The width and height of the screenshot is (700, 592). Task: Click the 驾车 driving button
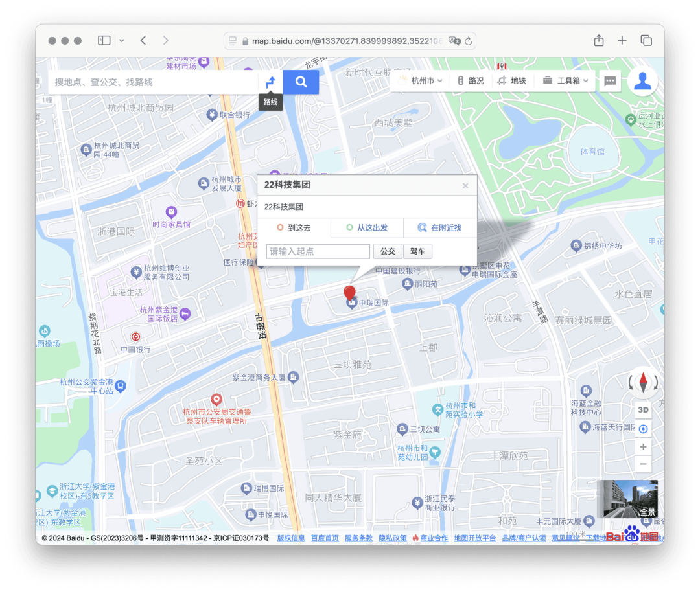(417, 251)
